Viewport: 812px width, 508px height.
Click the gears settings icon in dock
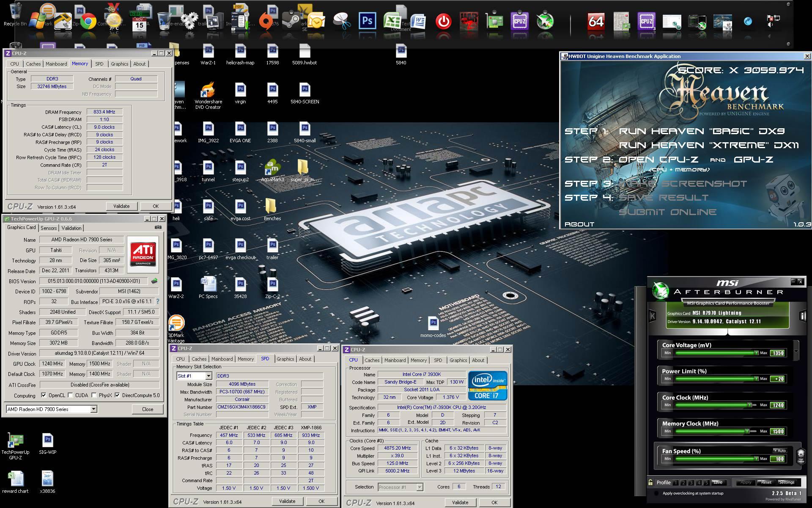(189, 21)
